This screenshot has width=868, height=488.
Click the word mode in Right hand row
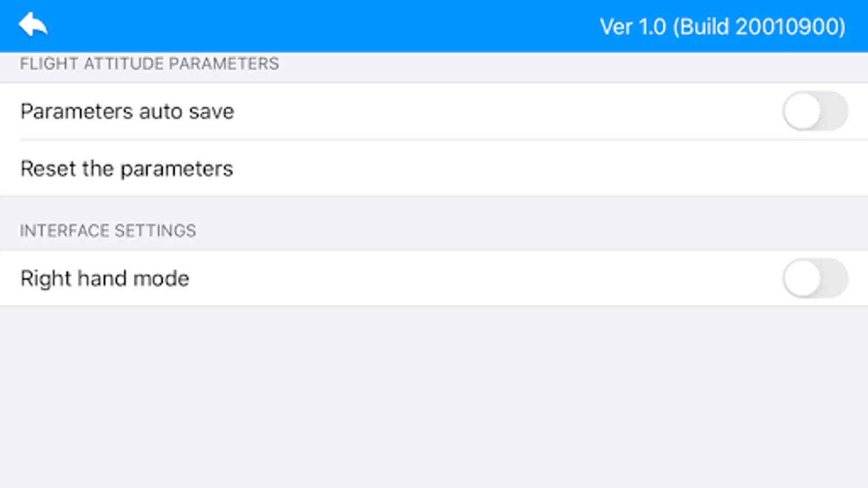tap(161, 279)
